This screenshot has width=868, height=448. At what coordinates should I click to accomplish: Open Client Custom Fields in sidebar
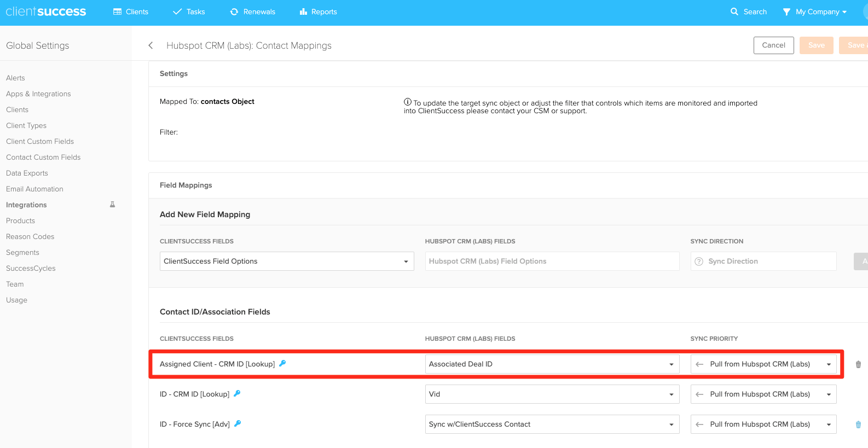click(40, 141)
